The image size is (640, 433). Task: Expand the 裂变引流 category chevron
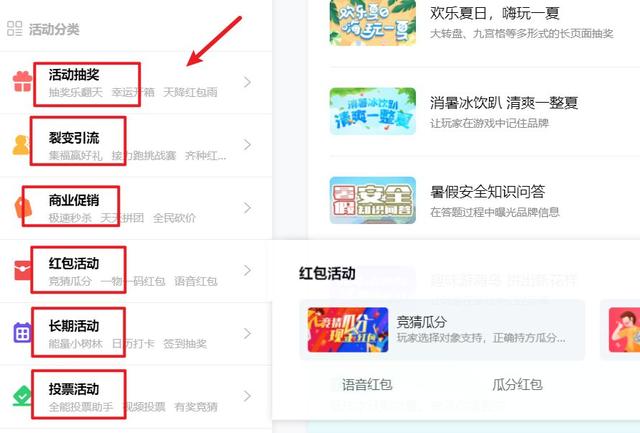(247, 144)
